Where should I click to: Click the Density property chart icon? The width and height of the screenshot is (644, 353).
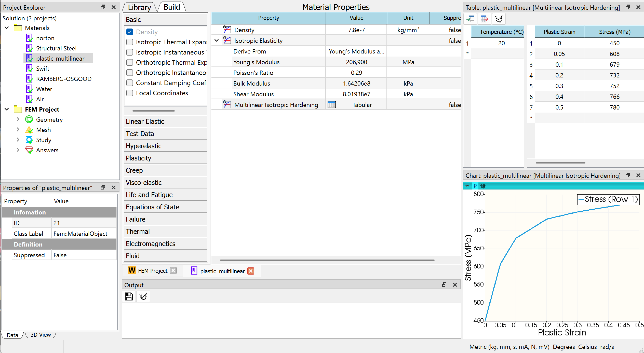click(x=227, y=30)
